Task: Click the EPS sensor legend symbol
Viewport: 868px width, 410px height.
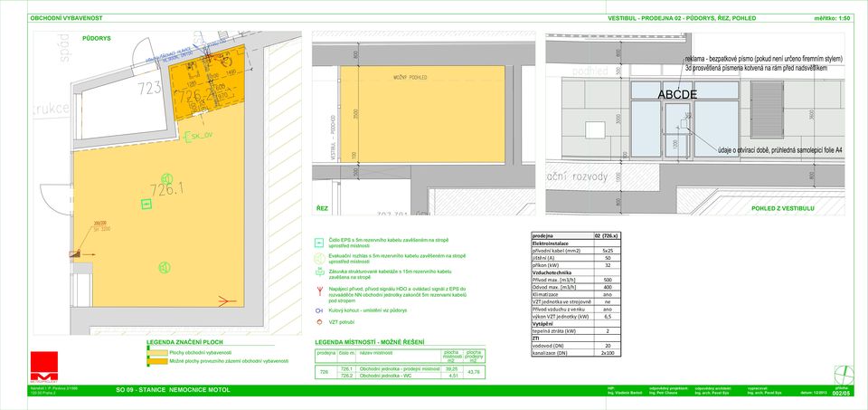Action: tap(319, 243)
